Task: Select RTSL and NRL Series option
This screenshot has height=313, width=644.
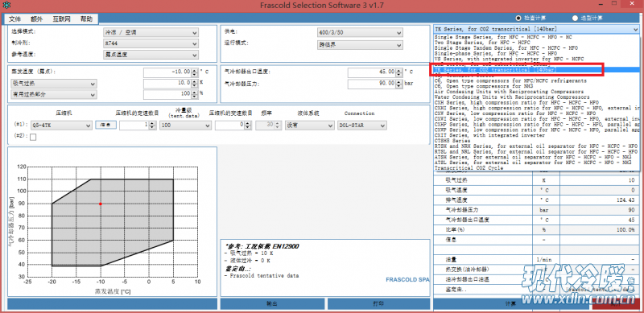Action: click(x=536, y=151)
